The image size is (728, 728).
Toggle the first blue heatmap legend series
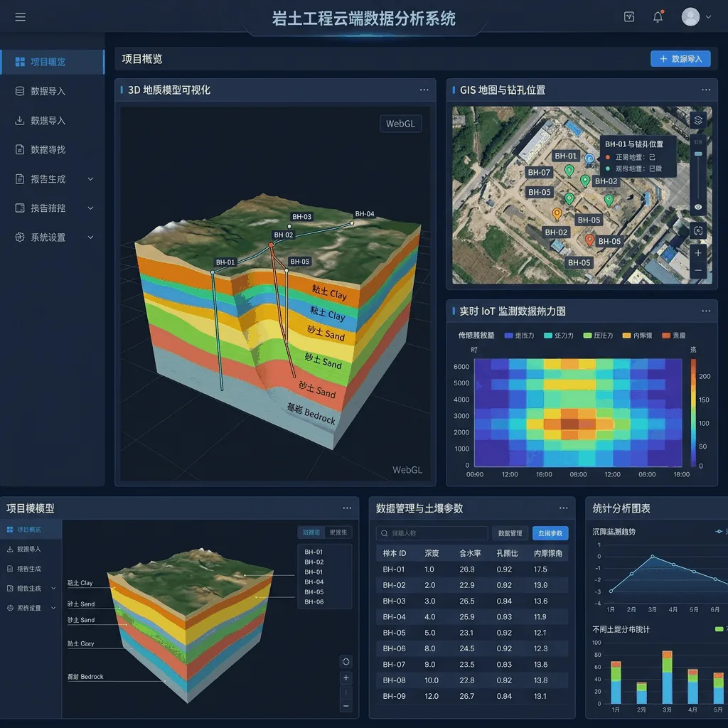coord(519,336)
